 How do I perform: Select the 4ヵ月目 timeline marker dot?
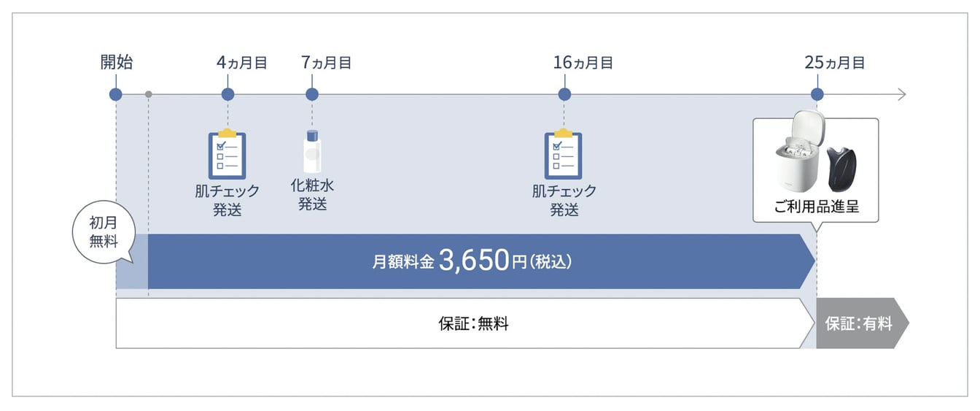point(227,94)
